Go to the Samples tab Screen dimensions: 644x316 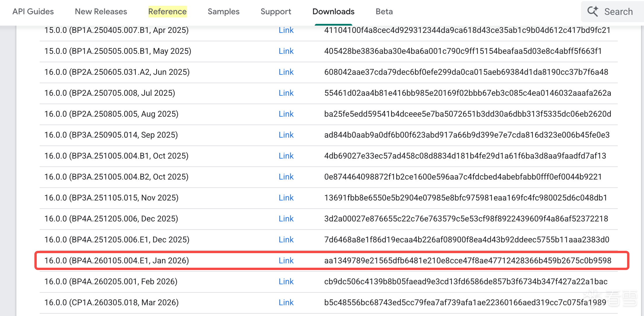click(x=224, y=12)
